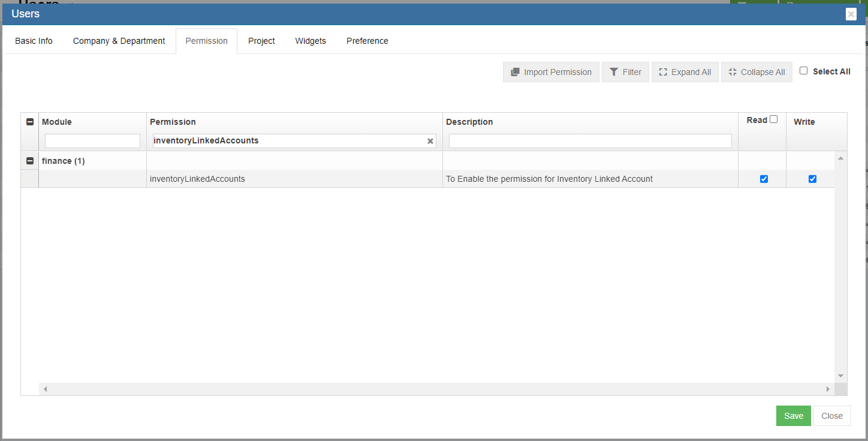Click right arrow of horizontal scrollbar
The height and width of the screenshot is (441, 868).
coord(828,389)
